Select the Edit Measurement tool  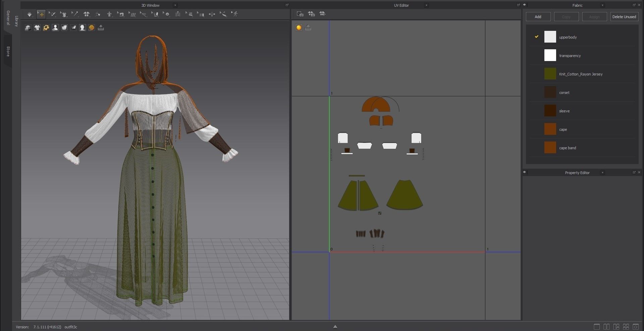coord(223,14)
